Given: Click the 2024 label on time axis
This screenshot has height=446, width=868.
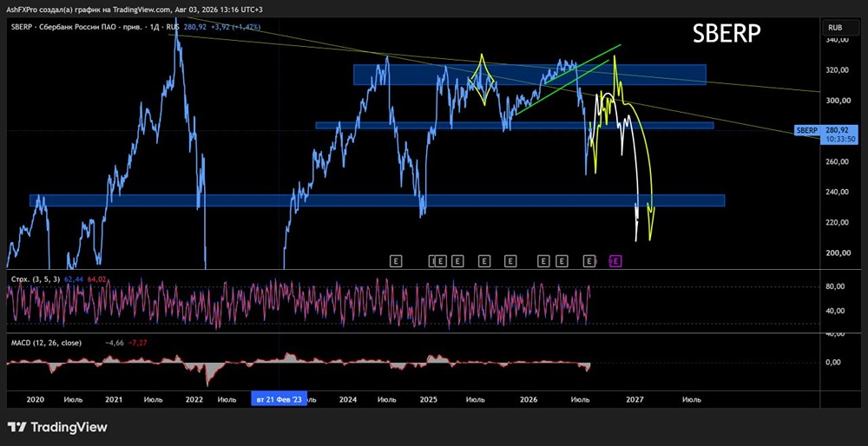Looking at the screenshot, I should 348,399.
